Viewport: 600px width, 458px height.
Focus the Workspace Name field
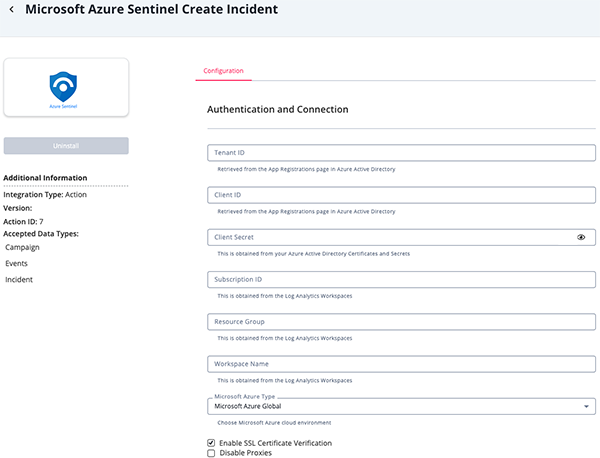point(401,364)
